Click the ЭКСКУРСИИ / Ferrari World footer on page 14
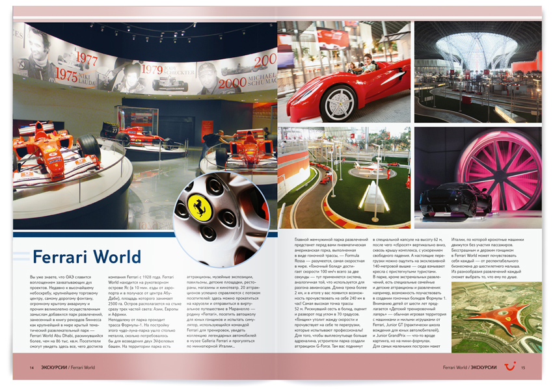The height and width of the screenshot is (392, 553). pos(68,367)
